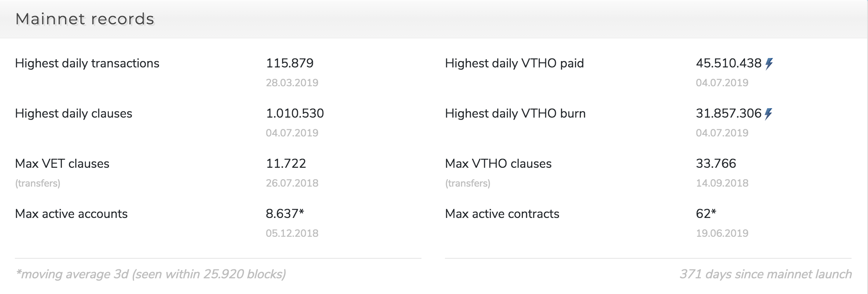868x294 pixels.
Task: Click the Max active accounts label
Action: [x=71, y=214]
